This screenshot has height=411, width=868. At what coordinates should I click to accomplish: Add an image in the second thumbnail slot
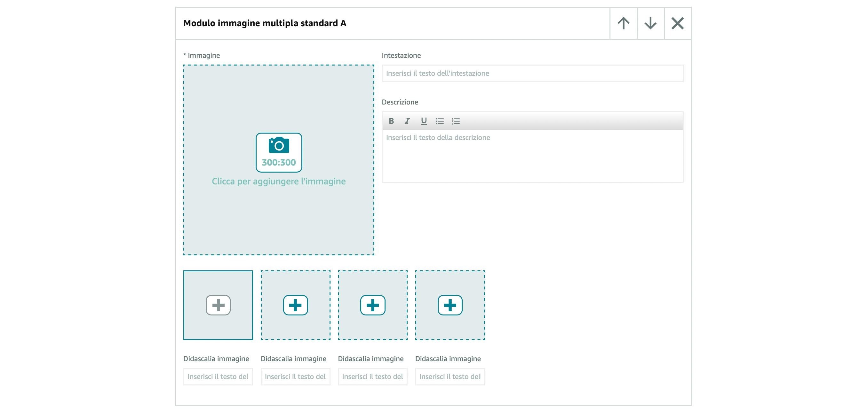296,305
